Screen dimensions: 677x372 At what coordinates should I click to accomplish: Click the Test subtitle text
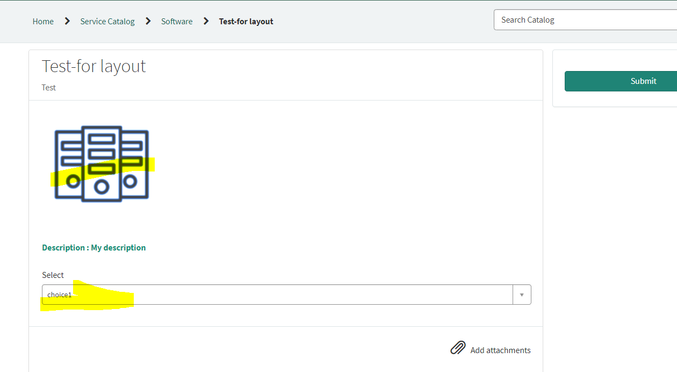pyautogui.click(x=48, y=88)
